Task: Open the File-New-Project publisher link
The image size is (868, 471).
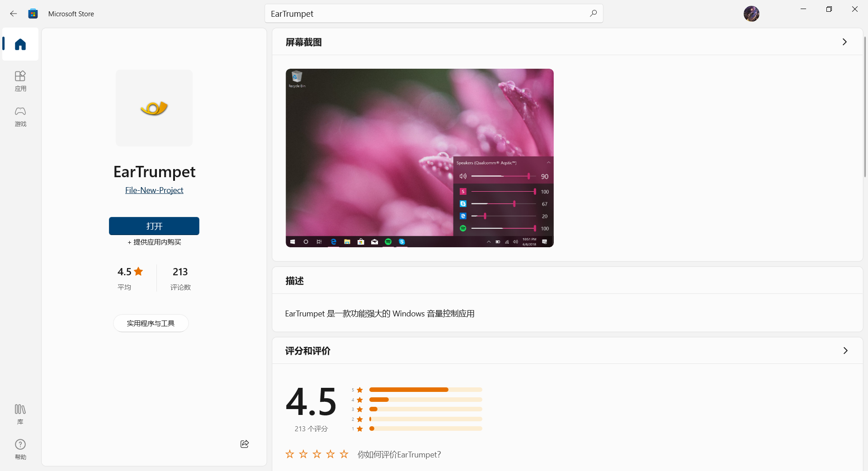Action: tap(154, 190)
